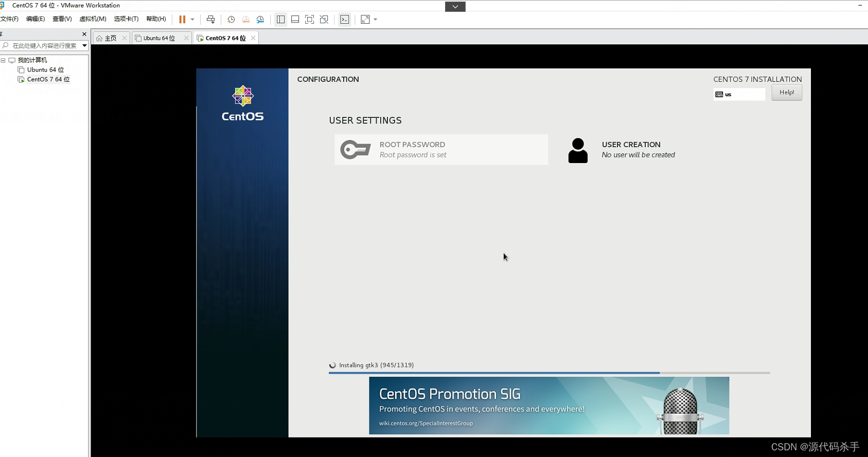Click the VMware app icon in title bar

2,5
